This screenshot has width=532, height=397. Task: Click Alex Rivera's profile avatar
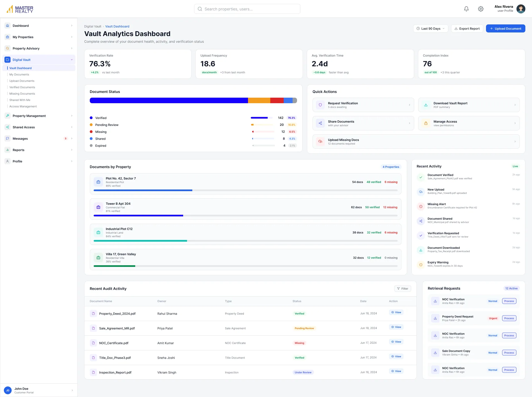click(x=521, y=9)
